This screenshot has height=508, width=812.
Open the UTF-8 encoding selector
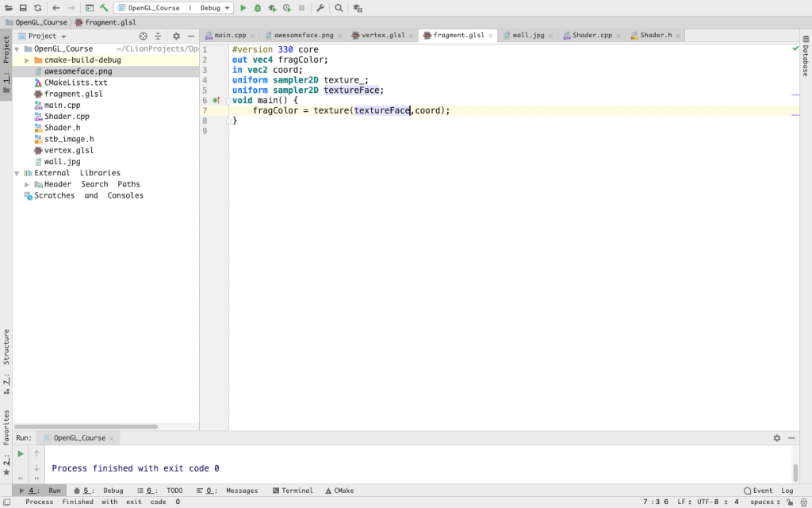click(x=712, y=502)
